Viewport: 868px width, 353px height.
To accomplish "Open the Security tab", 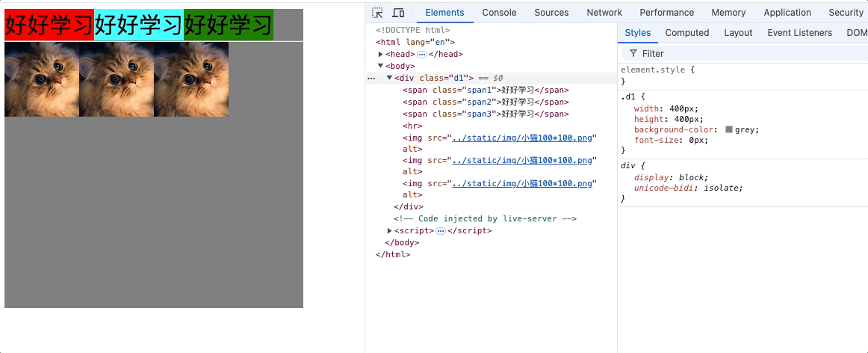I will point(846,13).
